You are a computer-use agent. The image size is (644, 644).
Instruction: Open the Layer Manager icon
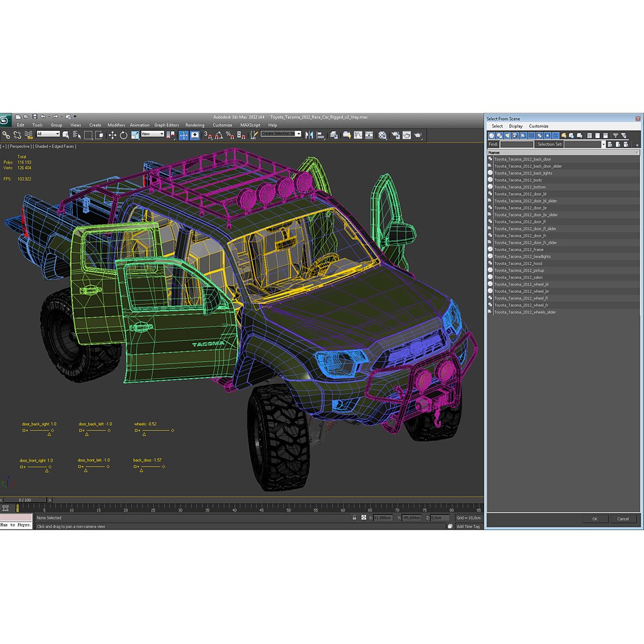[334, 135]
